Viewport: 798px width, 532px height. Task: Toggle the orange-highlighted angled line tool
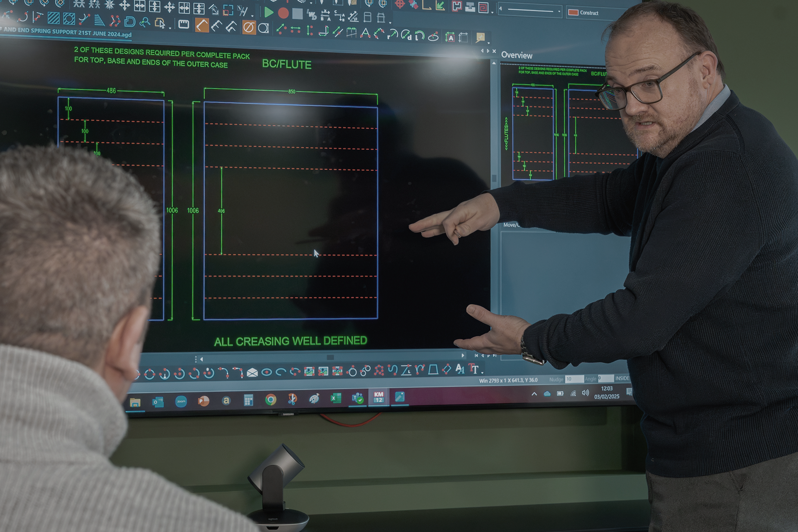coord(202,25)
